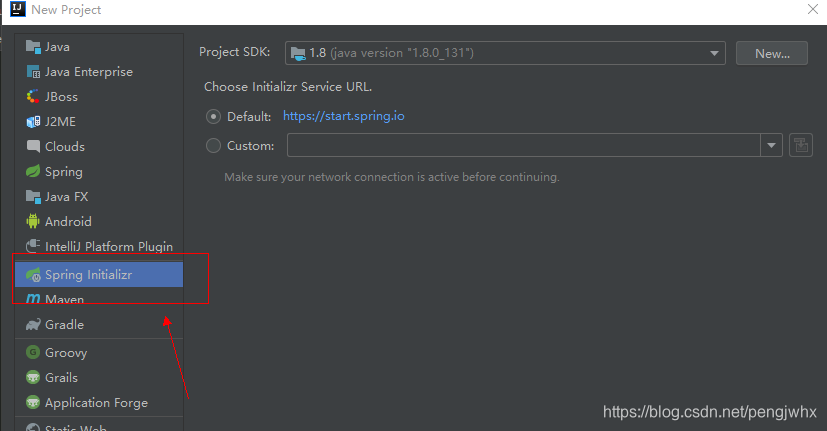Click the J2ME icon

(33, 122)
